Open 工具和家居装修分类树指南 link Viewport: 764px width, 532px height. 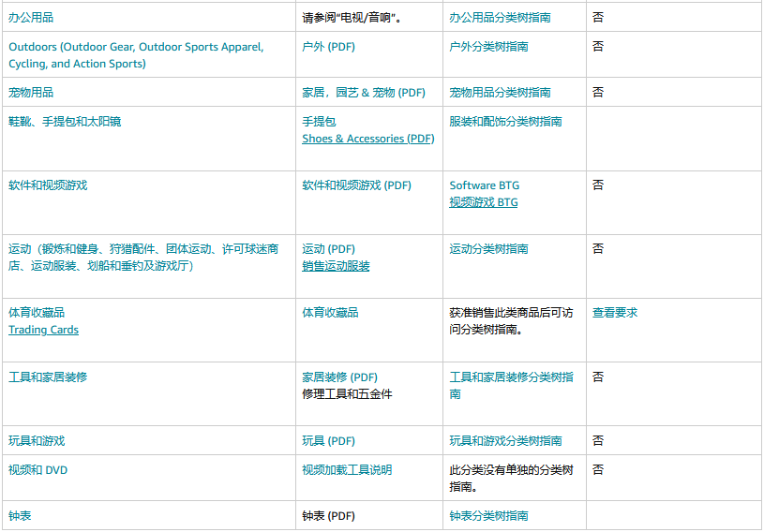[x=511, y=386]
